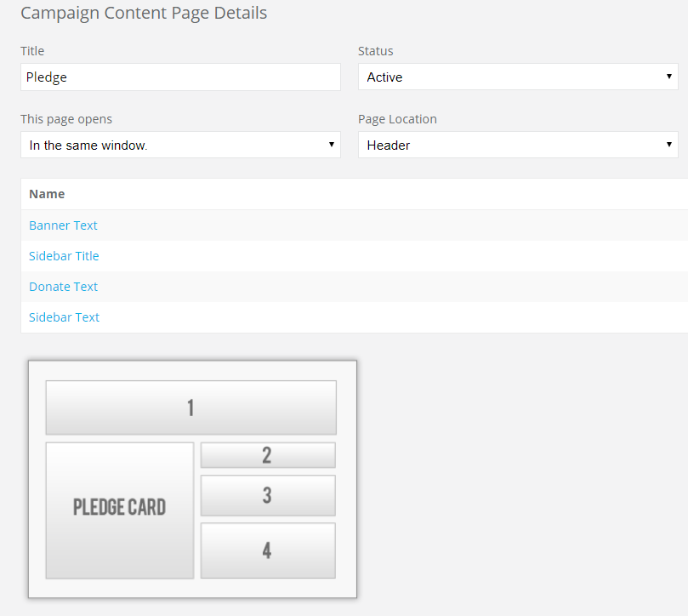Click the Page Location label
The width and height of the screenshot is (688, 616).
397,119
